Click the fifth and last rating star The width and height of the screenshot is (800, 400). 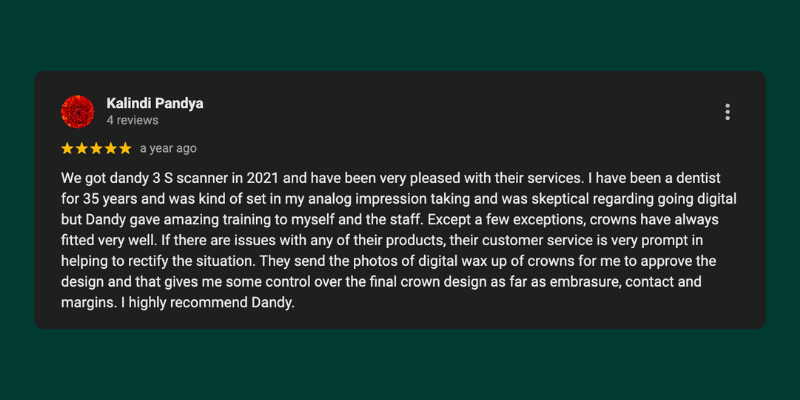[x=124, y=149]
